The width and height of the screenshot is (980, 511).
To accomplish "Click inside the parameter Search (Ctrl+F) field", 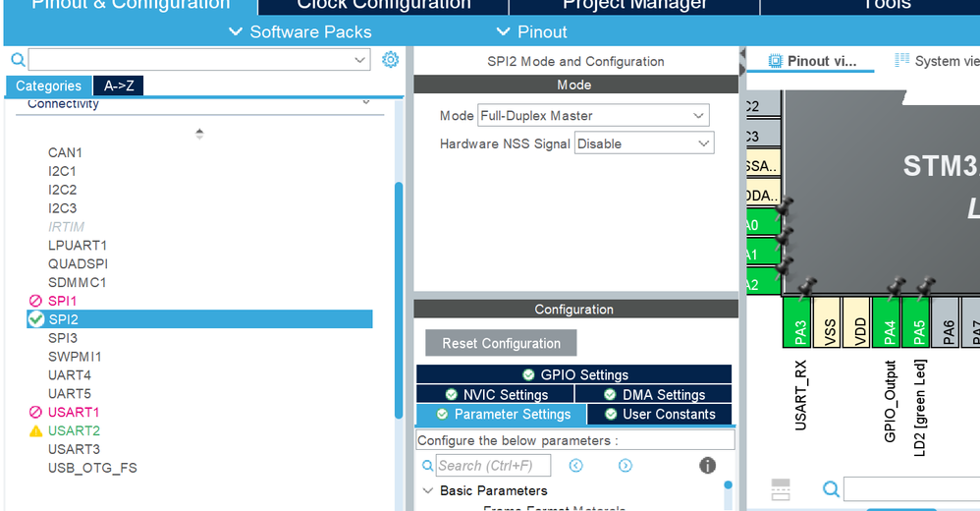I will (x=493, y=466).
